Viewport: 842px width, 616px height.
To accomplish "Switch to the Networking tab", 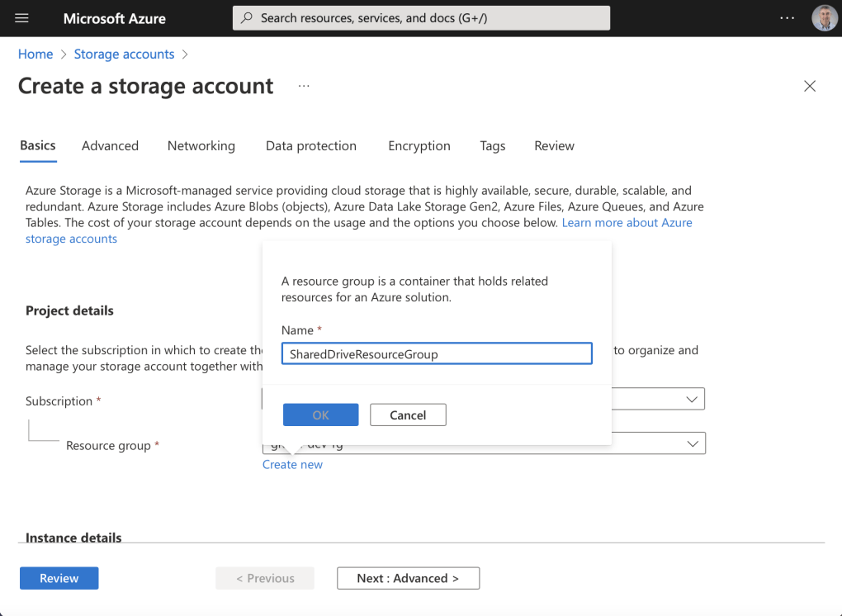I will [201, 145].
